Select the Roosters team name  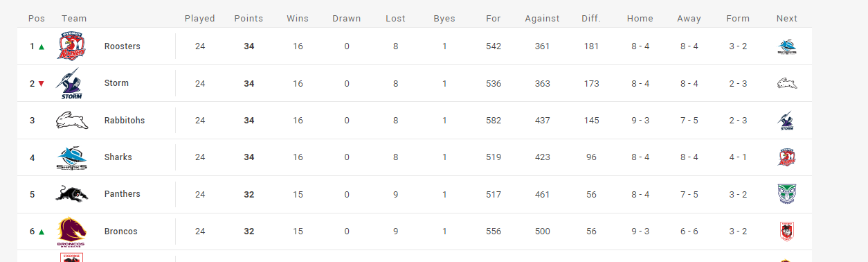point(123,46)
